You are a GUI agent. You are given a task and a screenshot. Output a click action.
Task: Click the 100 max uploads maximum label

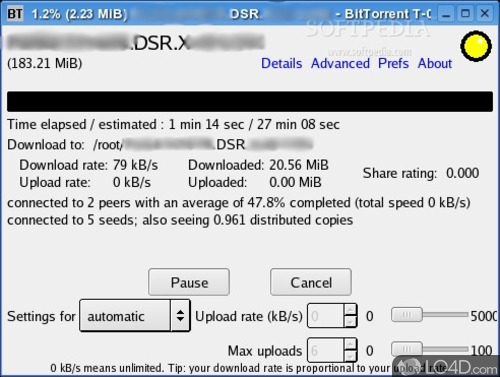tap(481, 350)
